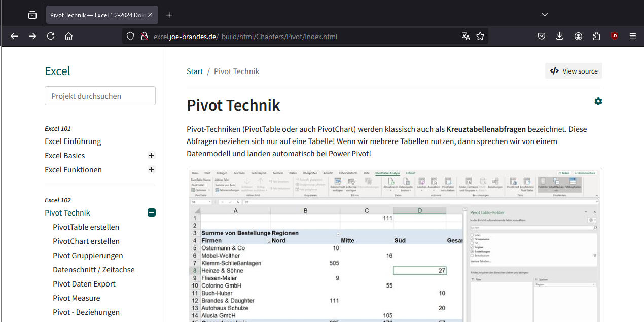Click the Pivot Technik page heading

(x=233, y=105)
